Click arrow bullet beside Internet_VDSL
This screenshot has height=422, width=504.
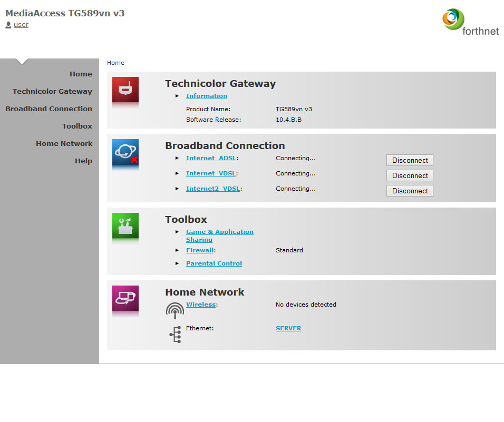pyautogui.click(x=177, y=173)
